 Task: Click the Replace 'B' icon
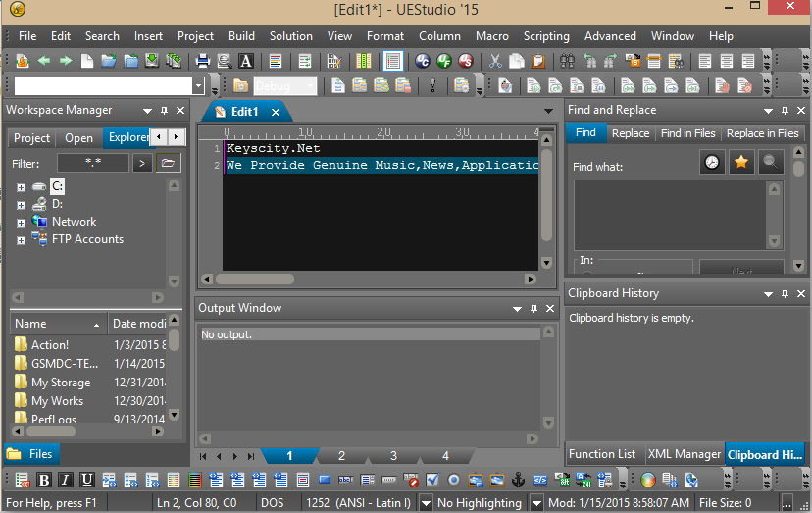click(x=633, y=61)
